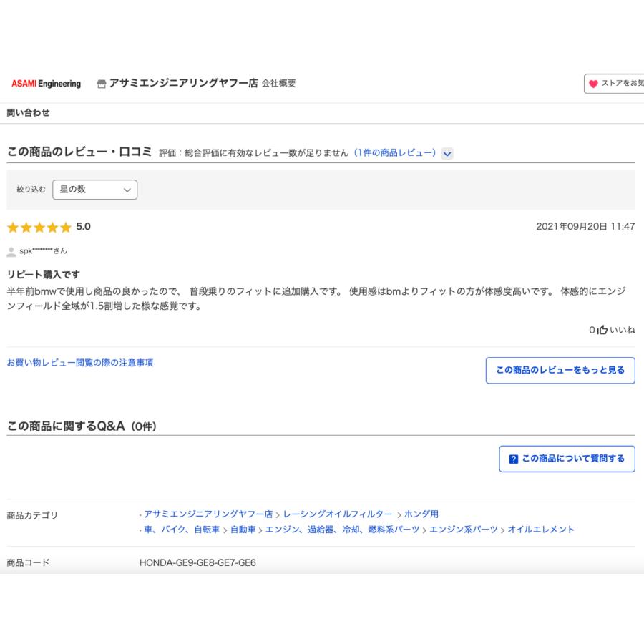Click the store icon beside アサミエンジニアリングヤフー店
644x644 pixels.
99,84
